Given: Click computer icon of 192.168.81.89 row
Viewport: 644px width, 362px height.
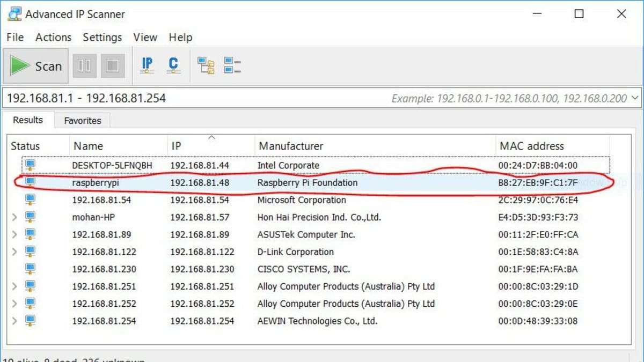Looking at the screenshot, I should pos(30,234).
